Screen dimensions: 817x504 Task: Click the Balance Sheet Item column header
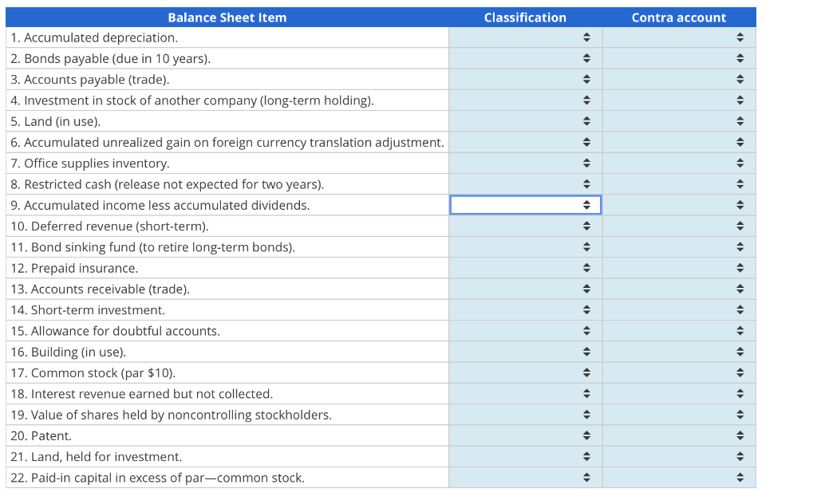tap(227, 17)
